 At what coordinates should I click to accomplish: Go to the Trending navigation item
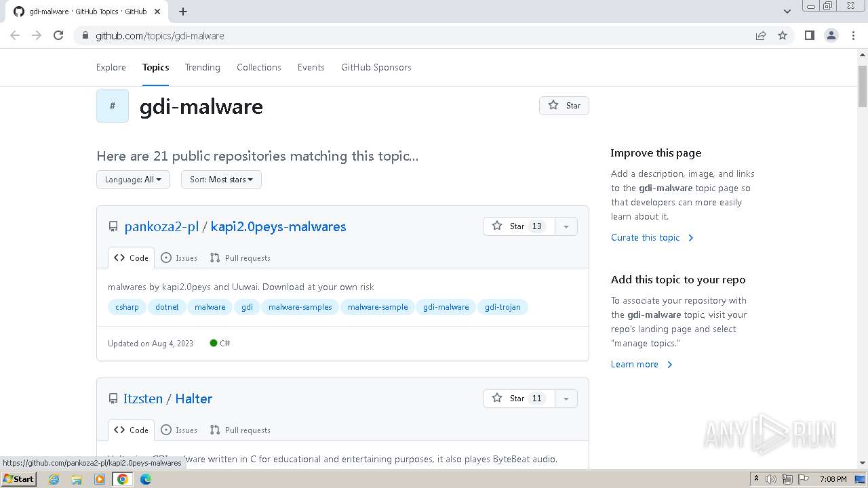(x=203, y=67)
